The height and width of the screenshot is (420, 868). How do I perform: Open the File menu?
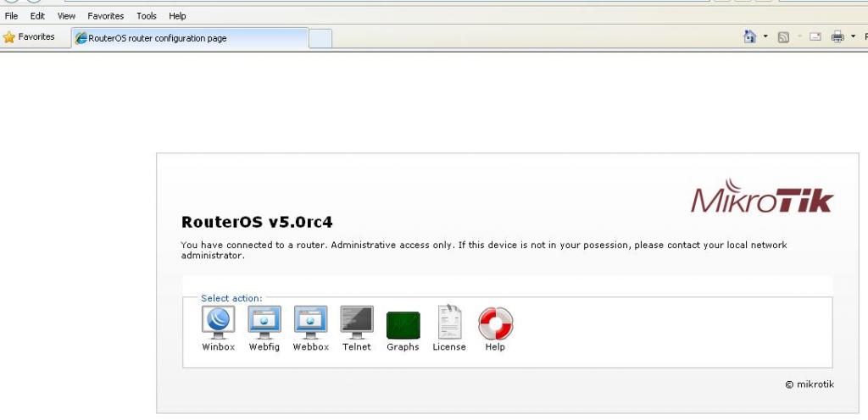click(x=12, y=16)
